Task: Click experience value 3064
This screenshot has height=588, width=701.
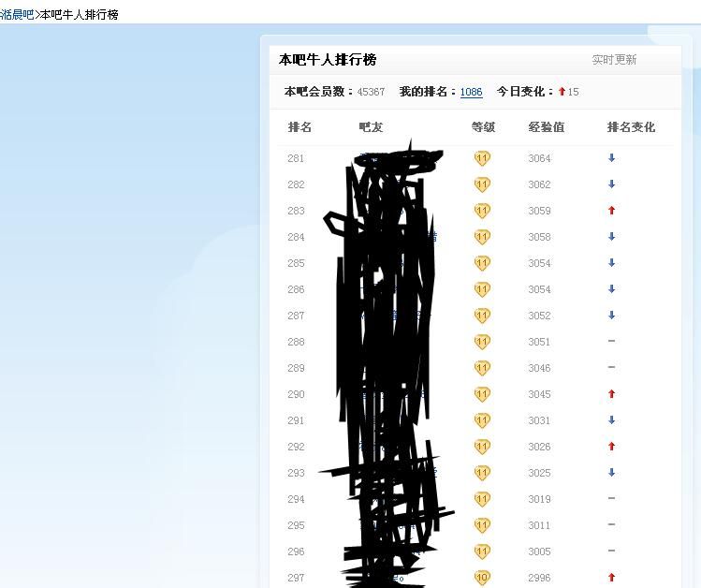Action: pos(540,158)
